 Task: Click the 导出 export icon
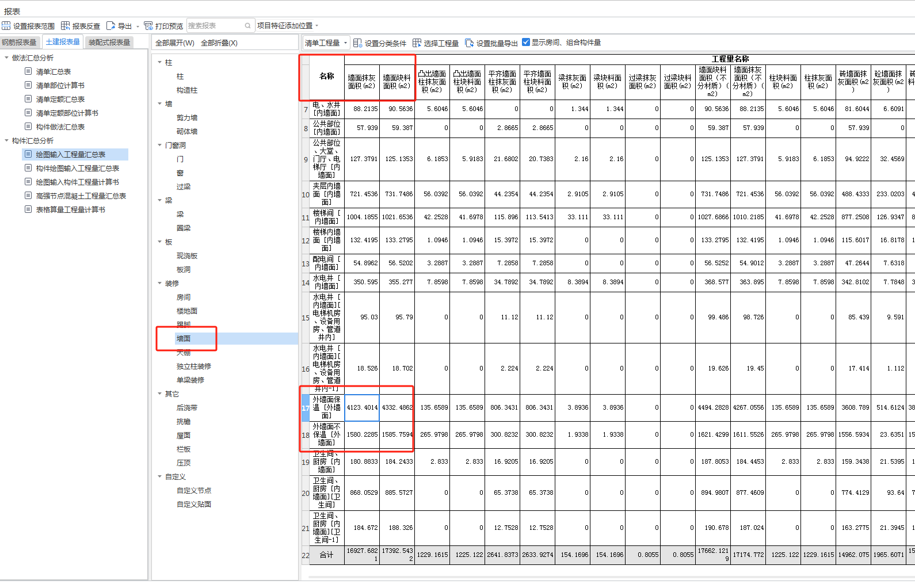tap(110, 26)
